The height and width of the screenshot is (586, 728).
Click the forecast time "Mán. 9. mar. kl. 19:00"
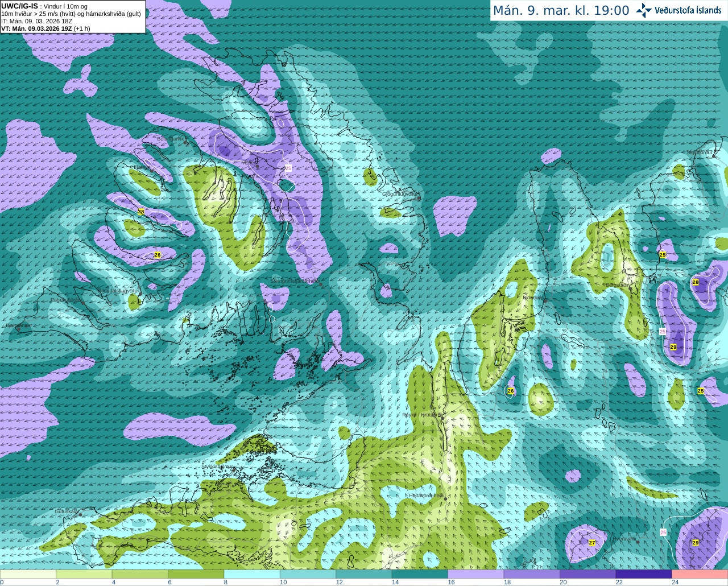[x=561, y=10]
